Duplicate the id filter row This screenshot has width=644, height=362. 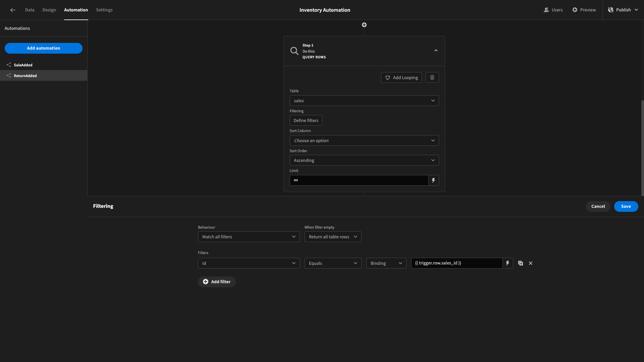pos(521,263)
